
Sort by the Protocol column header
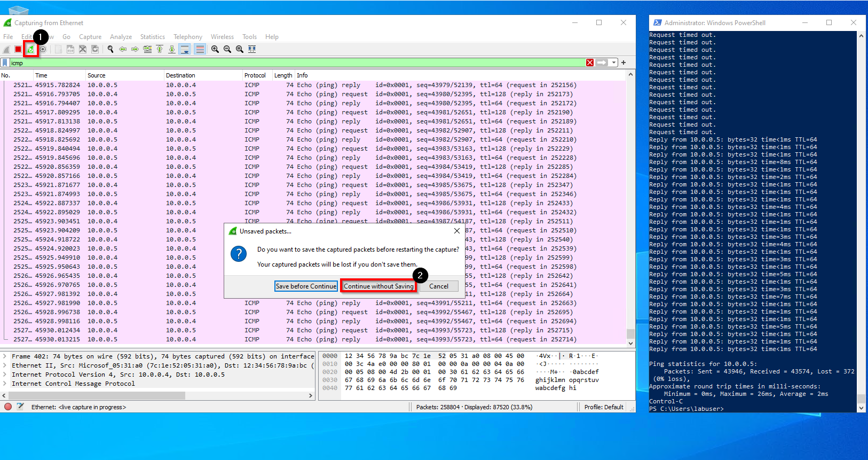(257, 75)
